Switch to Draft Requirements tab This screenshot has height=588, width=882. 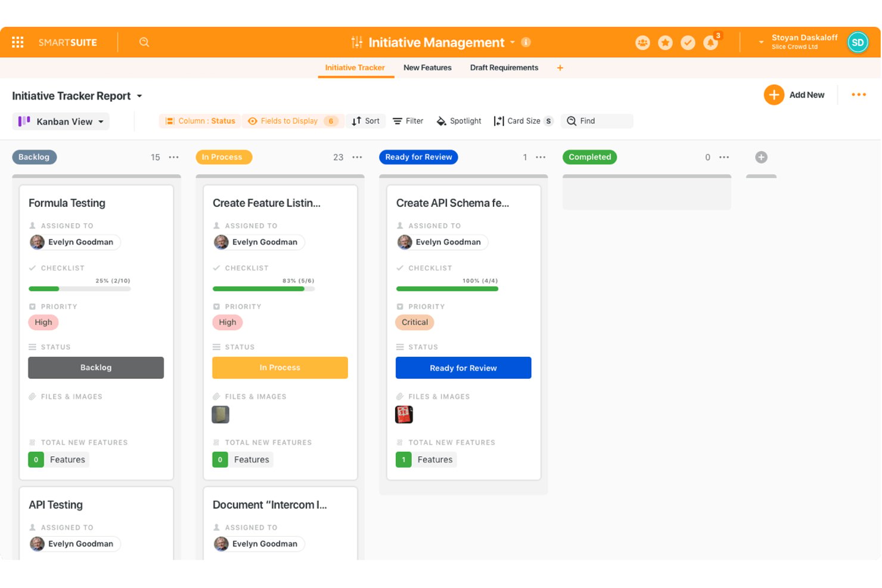504,68
